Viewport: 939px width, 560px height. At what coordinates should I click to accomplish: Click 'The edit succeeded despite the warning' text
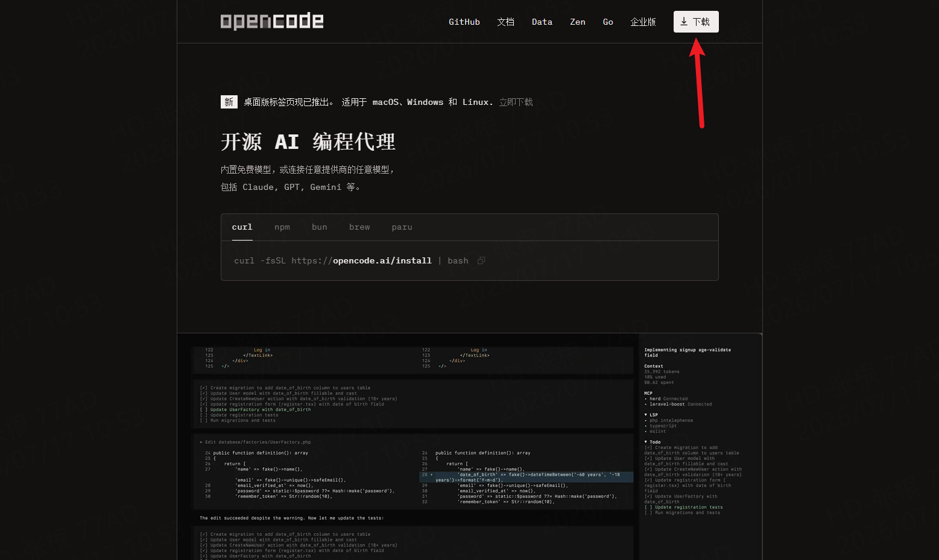[x=292, y=518]
